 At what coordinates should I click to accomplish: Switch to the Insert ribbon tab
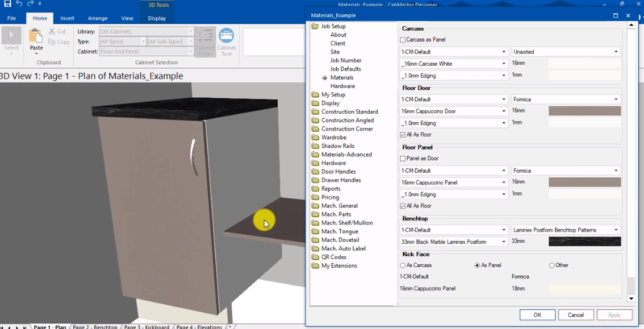click(x=68, y=18)
